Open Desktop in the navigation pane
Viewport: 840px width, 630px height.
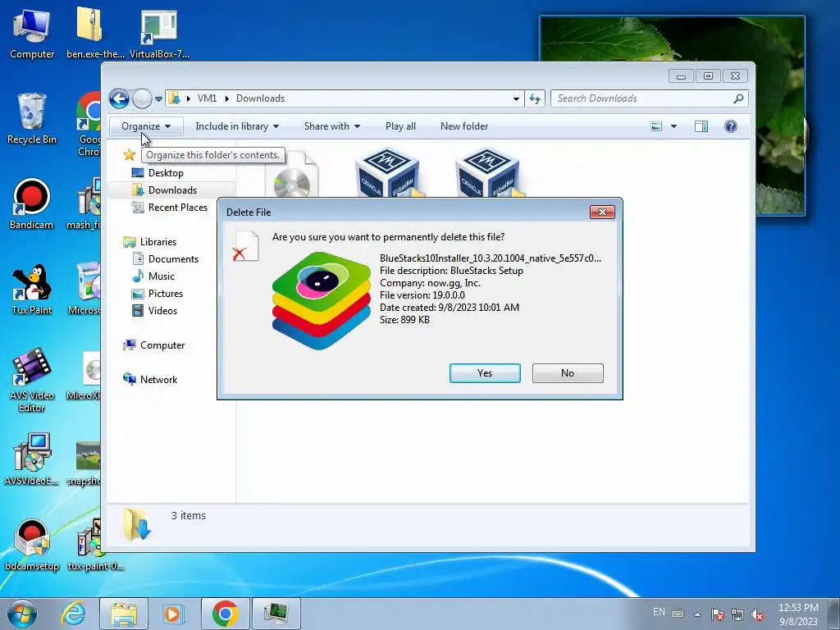tap(166, 173)
